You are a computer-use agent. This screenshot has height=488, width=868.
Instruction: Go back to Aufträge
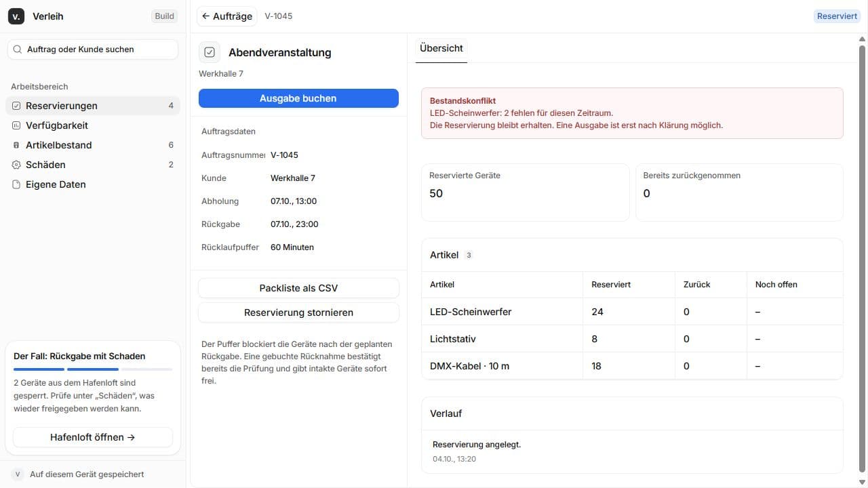[x=227, y=16]
